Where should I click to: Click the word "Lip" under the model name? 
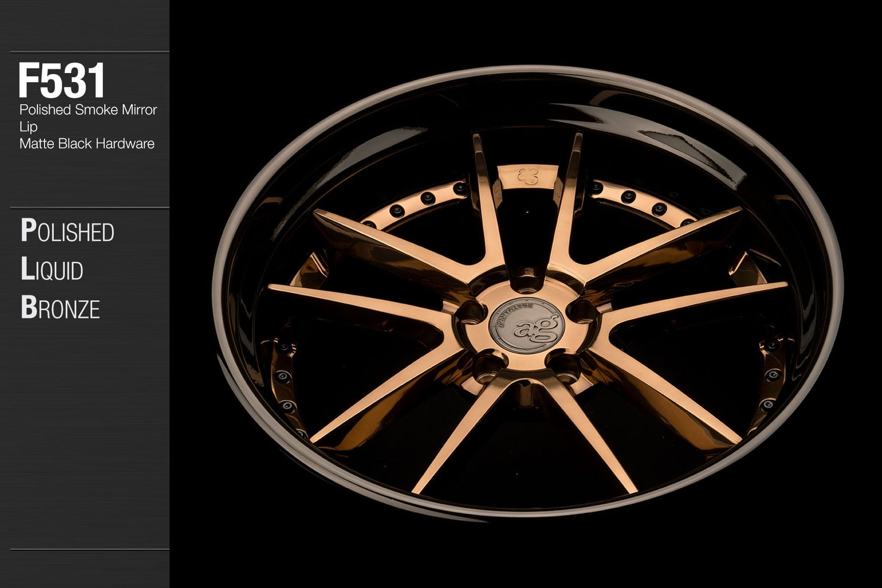(28, 127)
